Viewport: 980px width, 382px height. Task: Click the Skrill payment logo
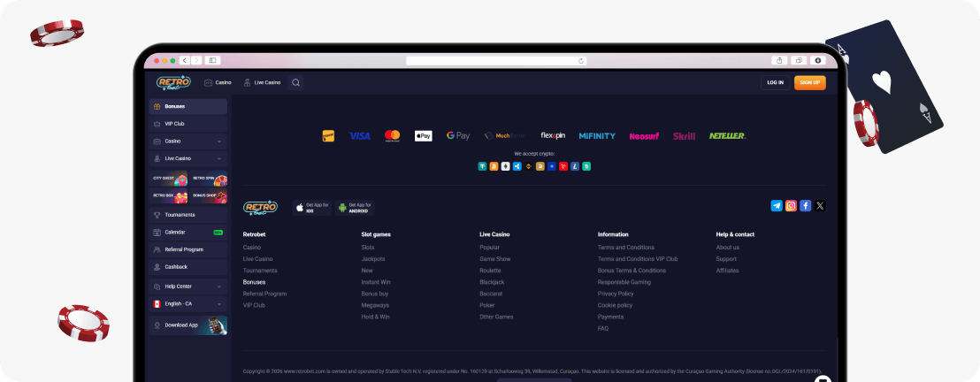(684, 135)
